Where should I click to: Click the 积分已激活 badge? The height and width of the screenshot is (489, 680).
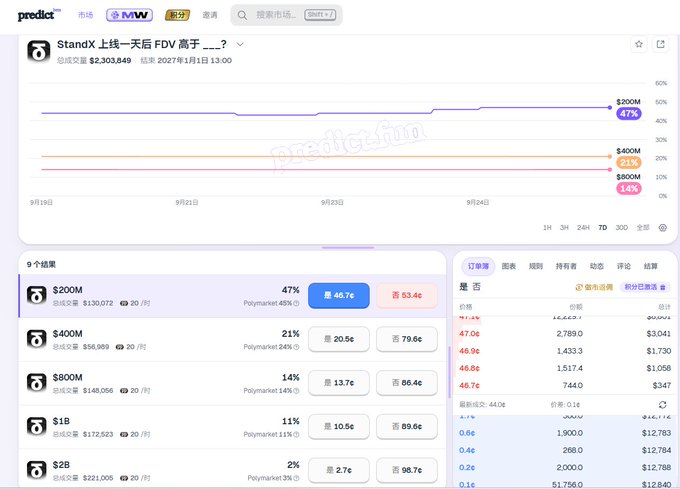point(645,287)
